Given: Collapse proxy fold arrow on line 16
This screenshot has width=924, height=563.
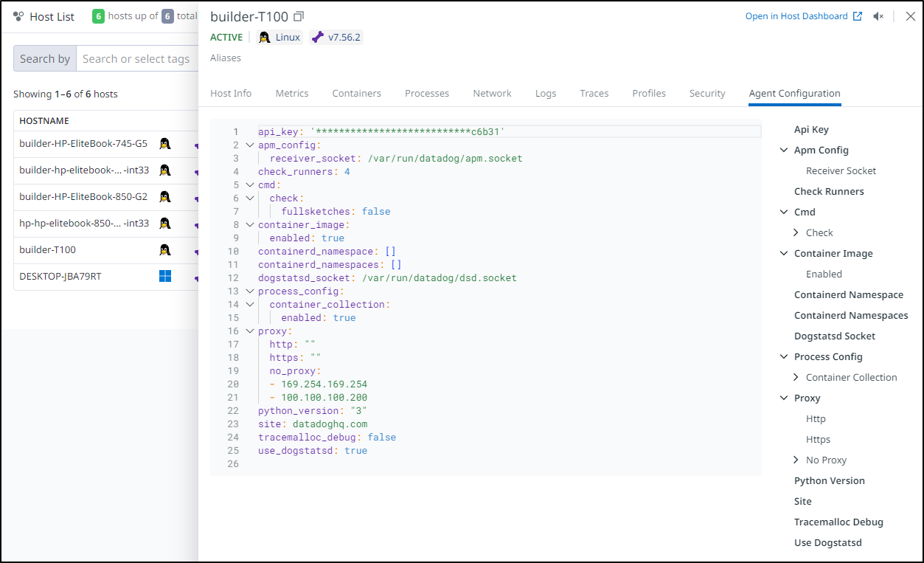Looking at the screenshot, I should tap(249, 331).
